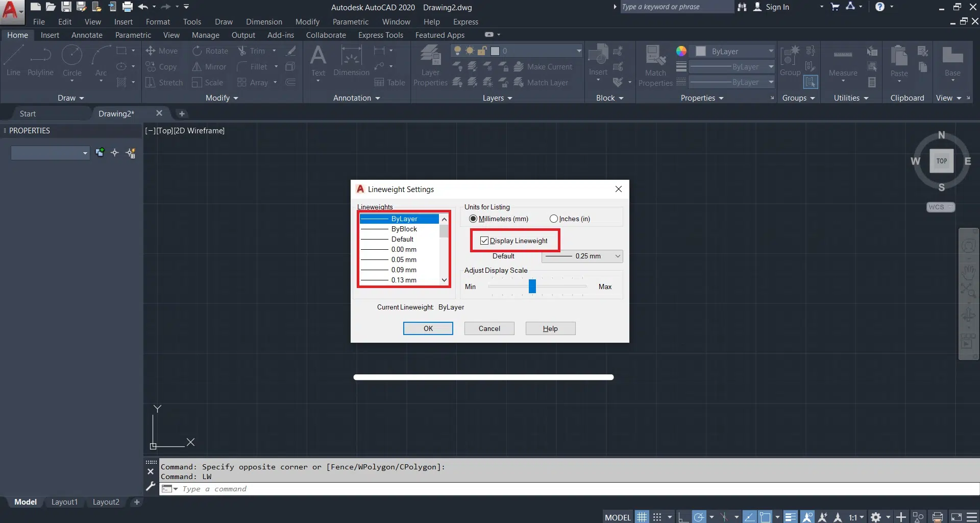Click OK in Lineweight Settings dialog

428,328
